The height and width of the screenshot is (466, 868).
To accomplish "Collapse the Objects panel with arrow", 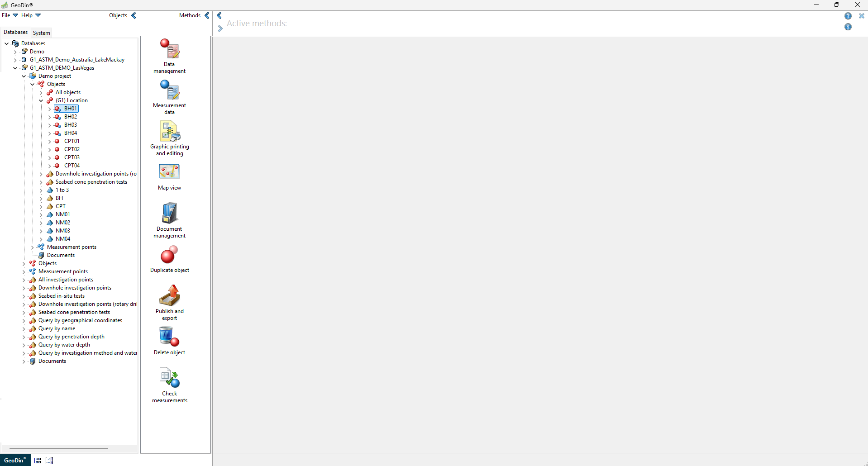I will click(x=134, y=15).
